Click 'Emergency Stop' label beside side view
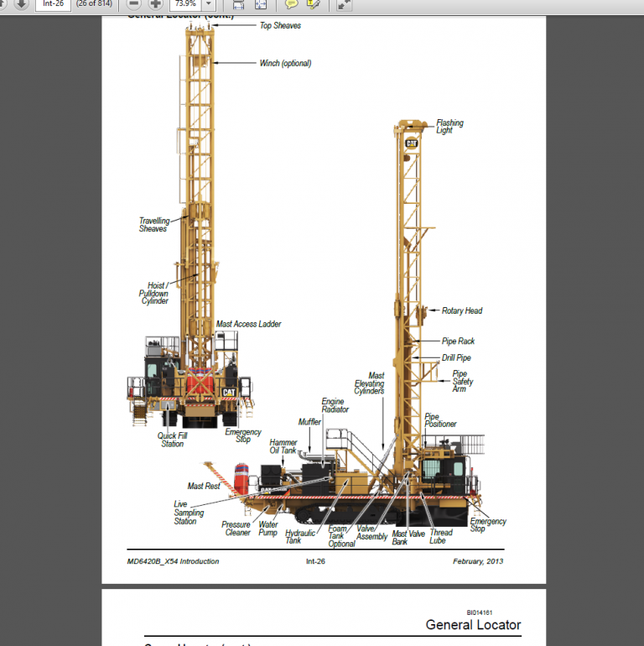Viewport: 644px width, 646px height. pos(488,525)
